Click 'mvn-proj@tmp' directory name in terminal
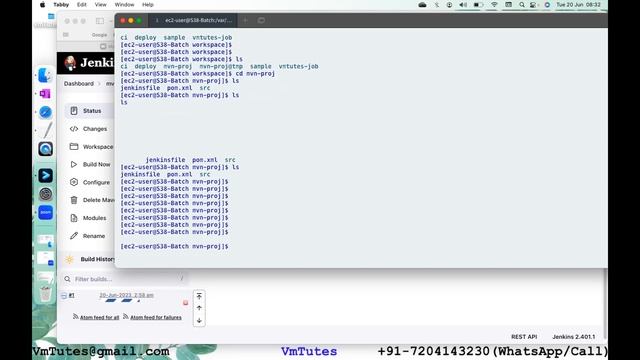640x360 pixels. (x=221, y=66)
